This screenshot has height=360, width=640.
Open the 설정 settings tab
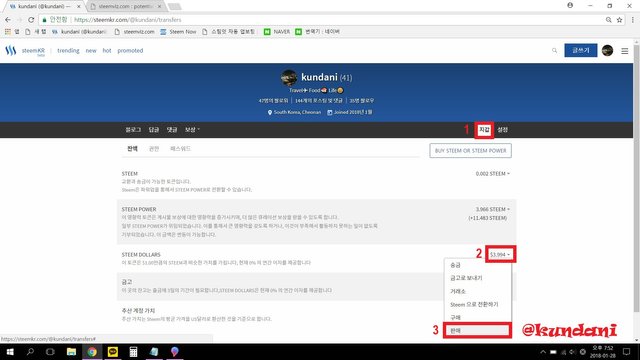point(502,129)
